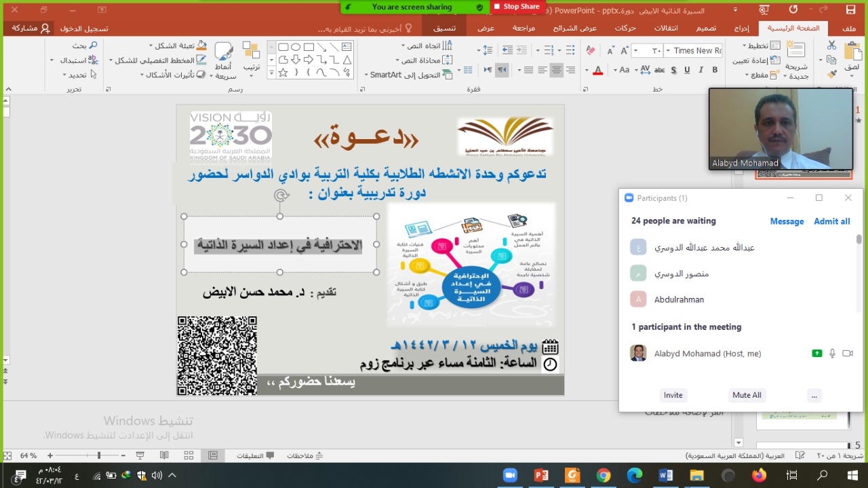
Task: Toggle underline formatting
Action: (x=687, y=70)
